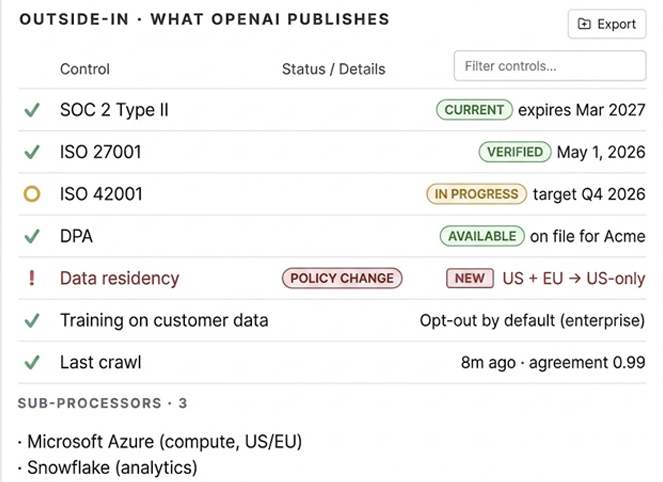Image resolution: width=663 pixels, height=482 pixels.
Task: Click the 'US + EU → US-only' change text
Action: [x=574, y=278]
